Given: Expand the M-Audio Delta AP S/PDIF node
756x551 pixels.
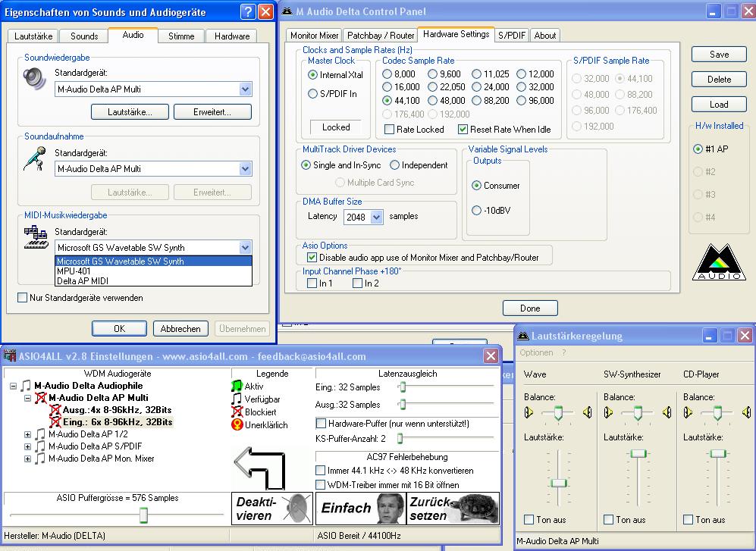Looking at the screenshot, I should pyautogui.click(x=27, y=447).
